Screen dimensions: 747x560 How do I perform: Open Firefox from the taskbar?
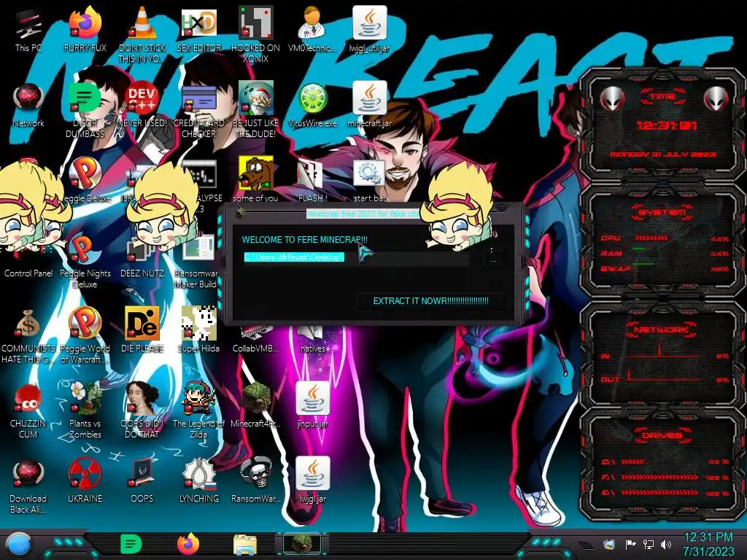pyautogui.click(x=188, y=544)
